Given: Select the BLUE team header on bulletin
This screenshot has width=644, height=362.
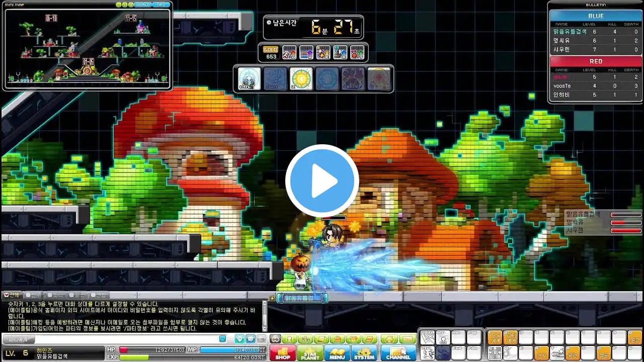Looking at the screenshot, I should [596, 16].
